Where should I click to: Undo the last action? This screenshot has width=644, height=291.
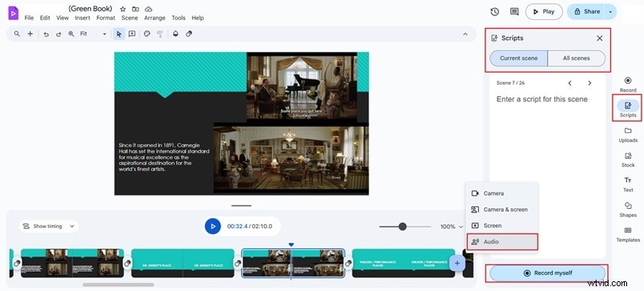[46, 34]
